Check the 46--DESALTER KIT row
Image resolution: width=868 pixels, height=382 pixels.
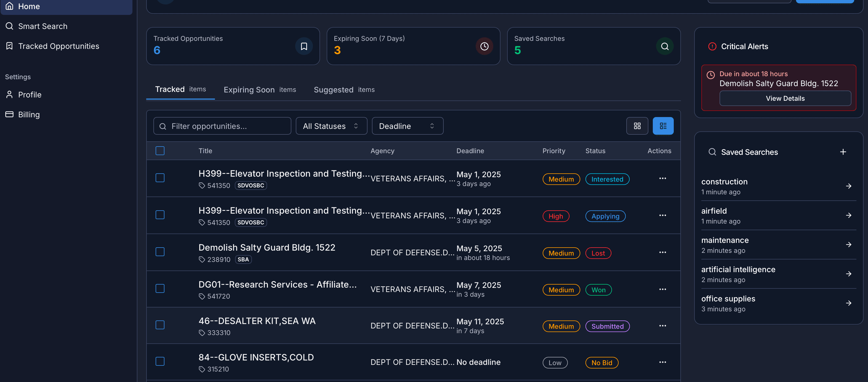coord(160,325)
